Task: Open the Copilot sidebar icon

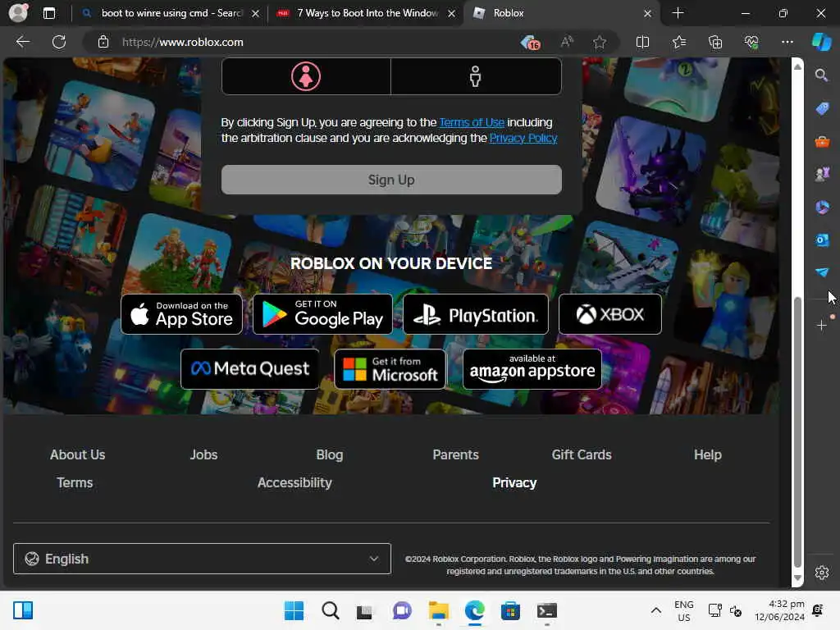Action: point(822,42)
